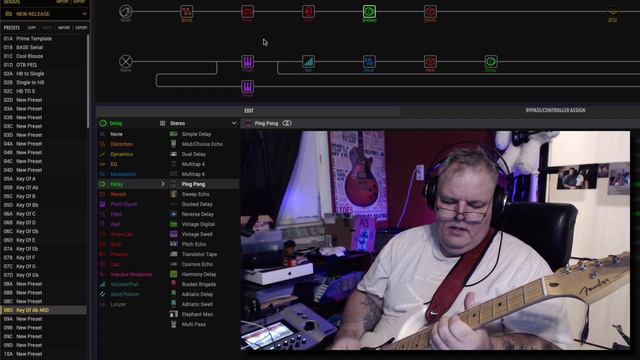Viewport: 640px width, 360px height.
Task: Select the red Amp block on path 1
Action: [x=247, y=11]
